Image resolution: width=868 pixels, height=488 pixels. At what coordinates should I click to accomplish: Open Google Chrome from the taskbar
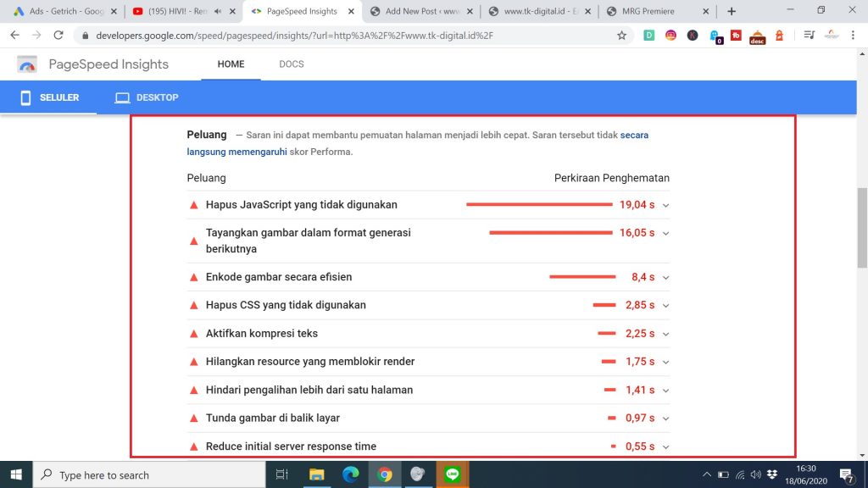click(x=384, y=474)
